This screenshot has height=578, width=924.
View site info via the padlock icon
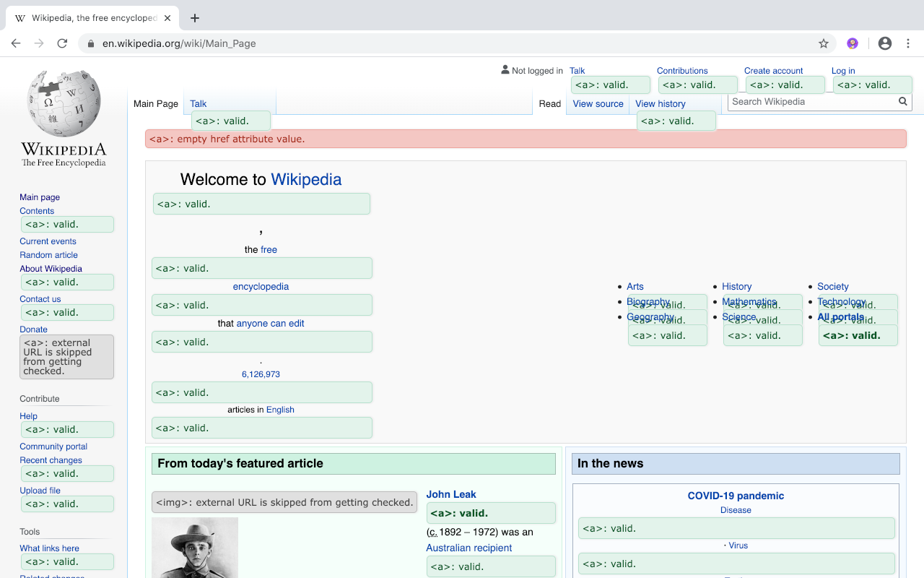coord(91,43)
